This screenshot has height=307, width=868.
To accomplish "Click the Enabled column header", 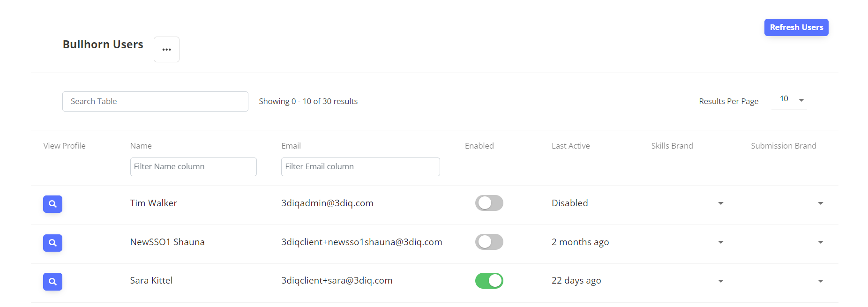I will pos(479,146).
